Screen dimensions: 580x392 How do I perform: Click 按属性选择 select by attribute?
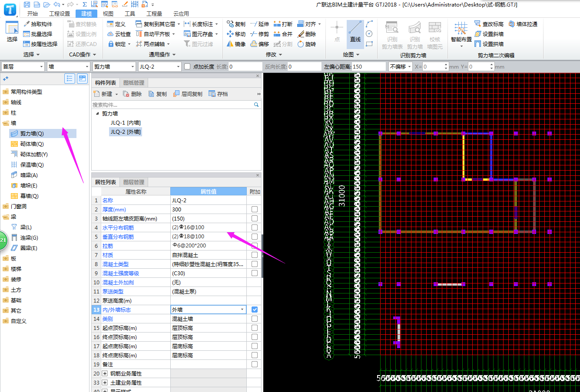40,44
